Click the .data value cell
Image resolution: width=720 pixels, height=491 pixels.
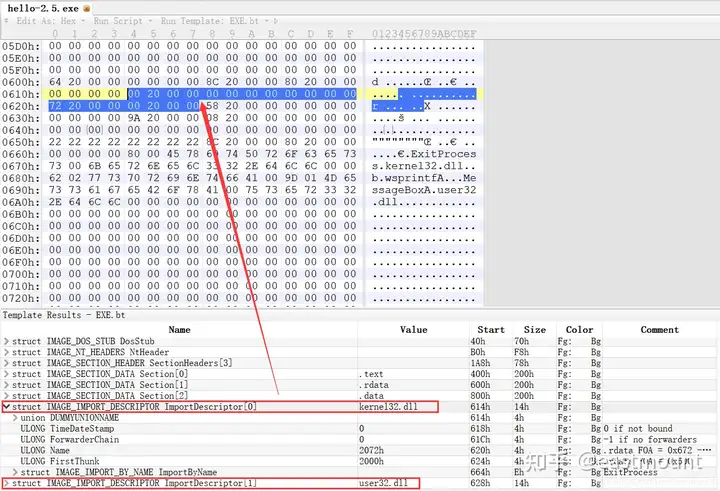[x=371, y=395]
